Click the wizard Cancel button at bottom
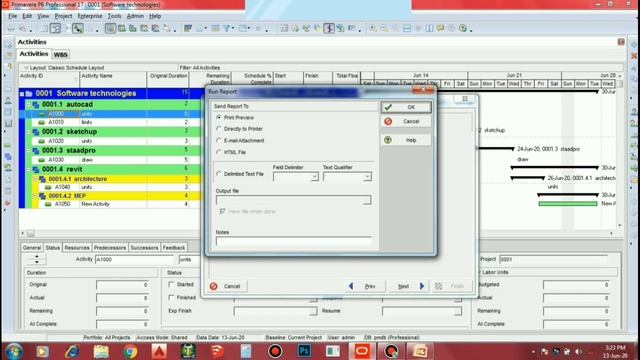Image resolution: width=640 pixels, height=360 pixels. pos(226,286)
